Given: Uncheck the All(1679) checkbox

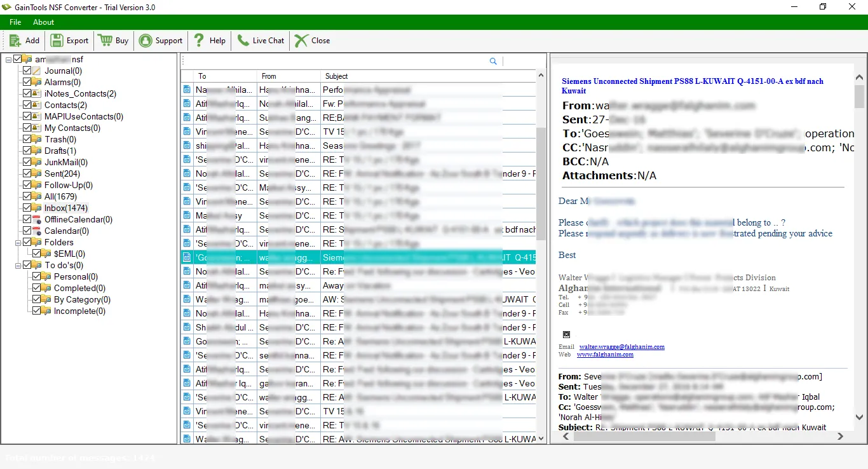Looking at the screenshot, I should (x=27, y=196).
